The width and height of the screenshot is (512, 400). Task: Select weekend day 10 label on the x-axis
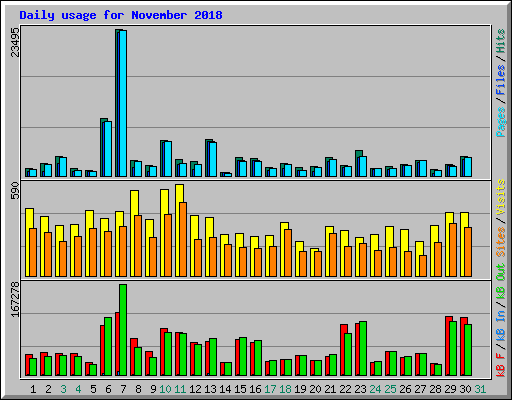(x=165, y=389)
